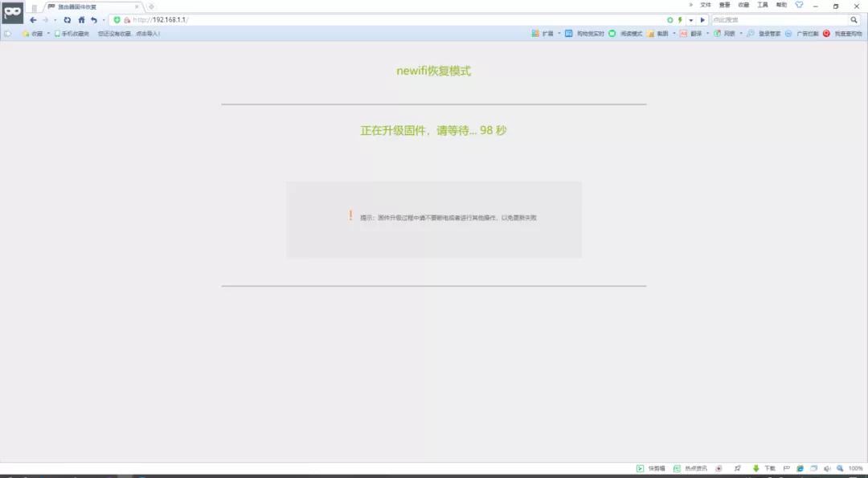Click the green security shield icon
The image size is (868, 478).
(117, 20)
